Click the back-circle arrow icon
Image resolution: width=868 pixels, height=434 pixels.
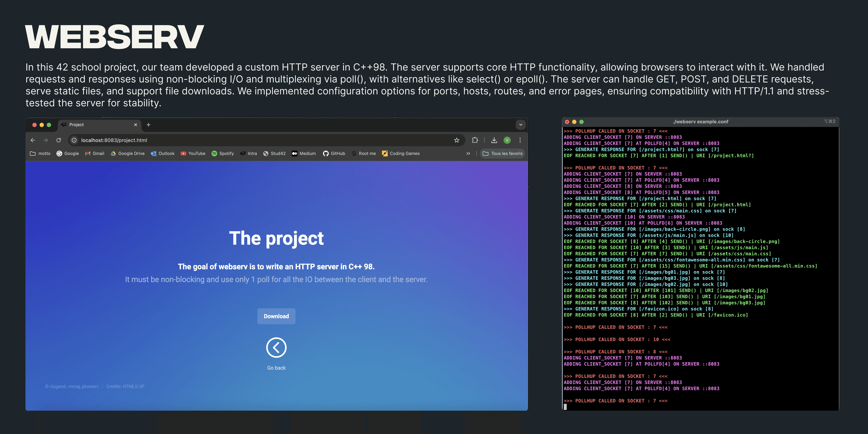point(276,347)
